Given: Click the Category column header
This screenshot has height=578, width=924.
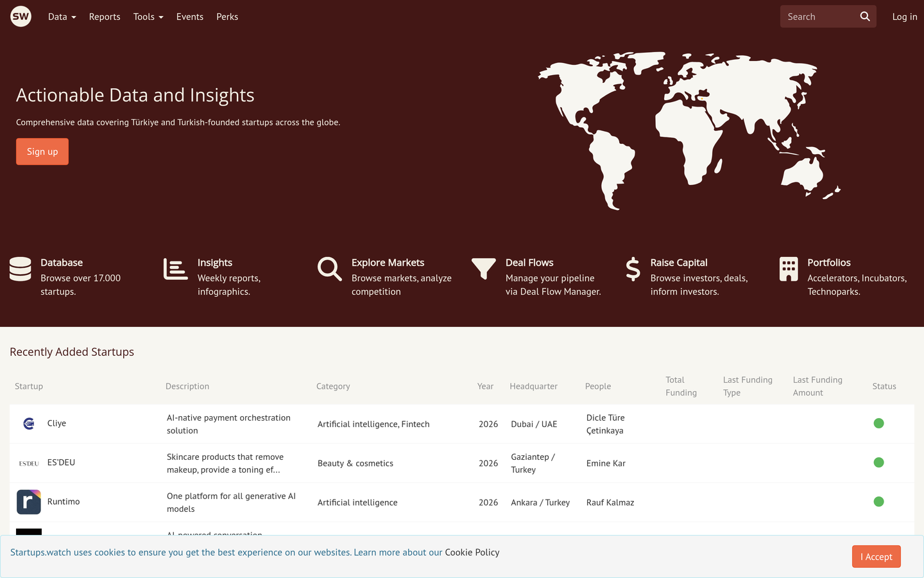Looking at the screenshot, I should [333, 386].
